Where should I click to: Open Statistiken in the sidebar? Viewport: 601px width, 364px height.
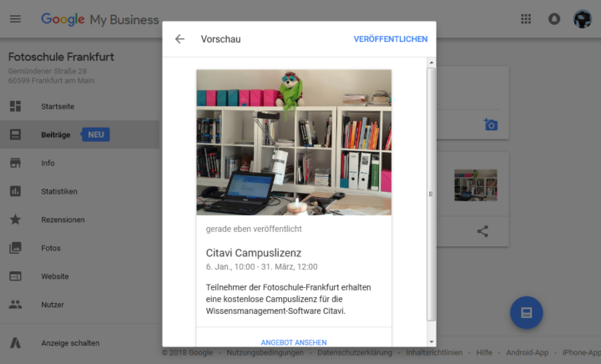tap(59, 191)
